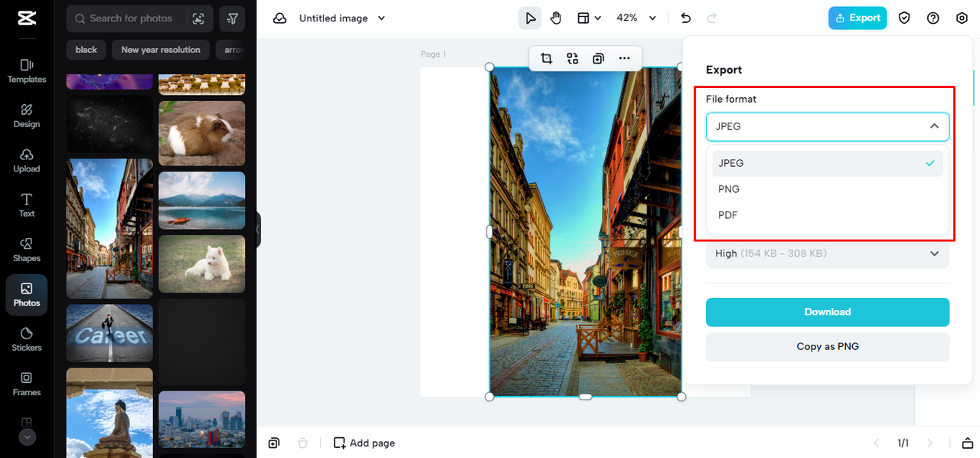
Task: Click the Export button
Action: tap(857, 18)
